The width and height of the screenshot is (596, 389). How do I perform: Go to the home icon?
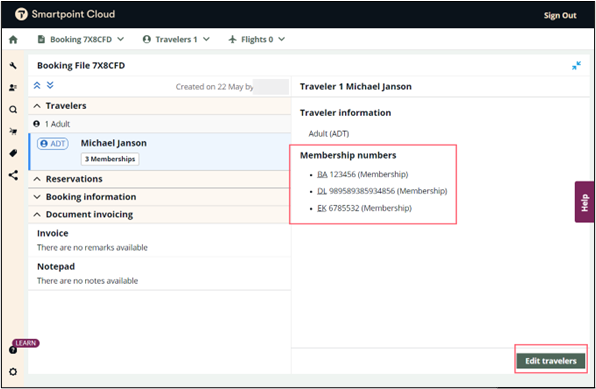pos(13,39)
